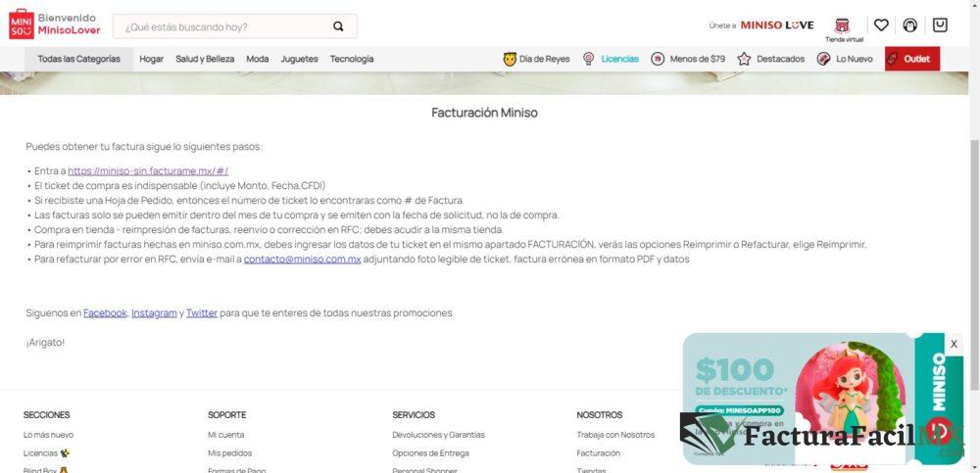The image size is (980, 473).
Task: Open the Menos de $79 section
Action: click(698, 59)
